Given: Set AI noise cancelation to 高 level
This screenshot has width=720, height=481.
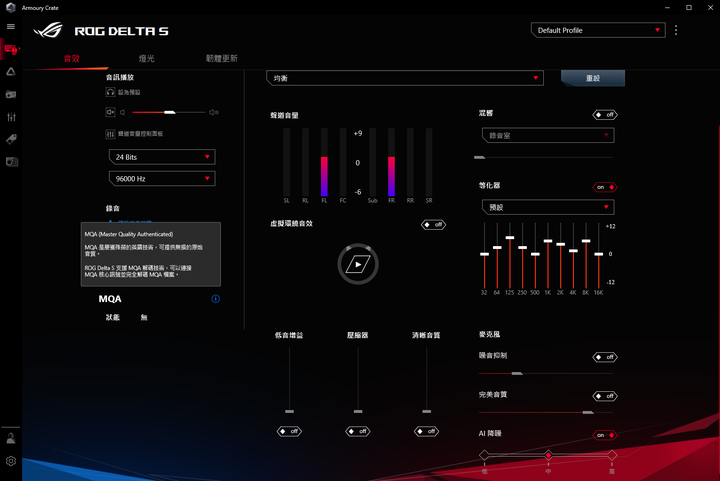Looking at the screenshot, I should pos(612,455).
